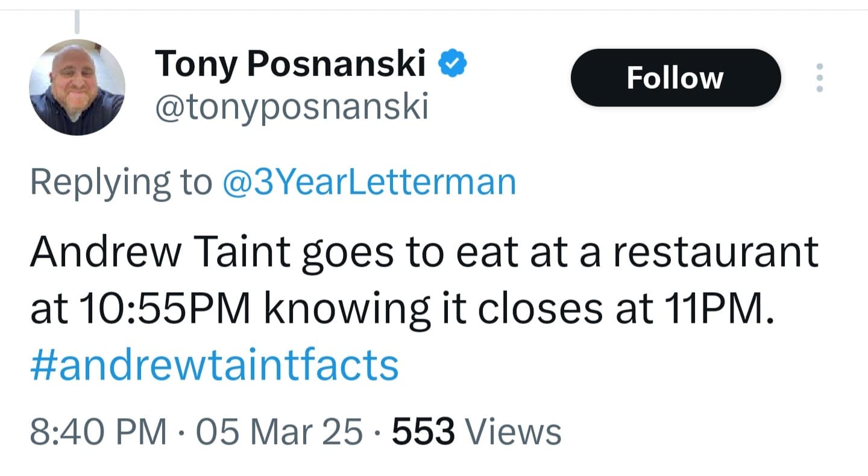This screenshot has width=868, height=476.
Task: Click the dark Follow pill button
Action: tap(675, 77)
